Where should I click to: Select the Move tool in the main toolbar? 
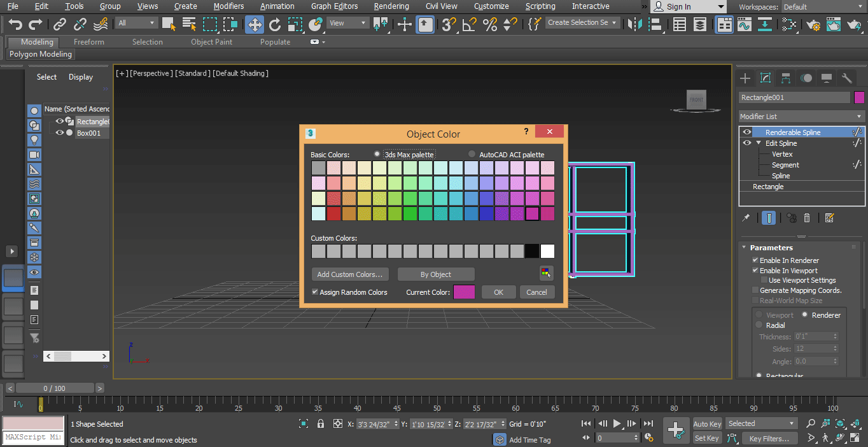pyautogui.click(x=255, y=25)
